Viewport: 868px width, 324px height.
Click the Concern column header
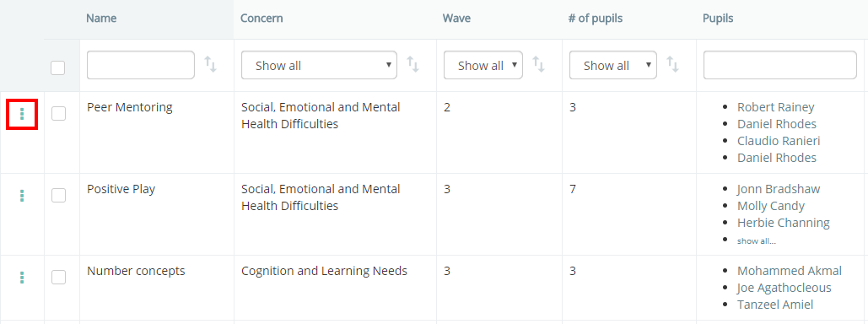pos(261,19)
